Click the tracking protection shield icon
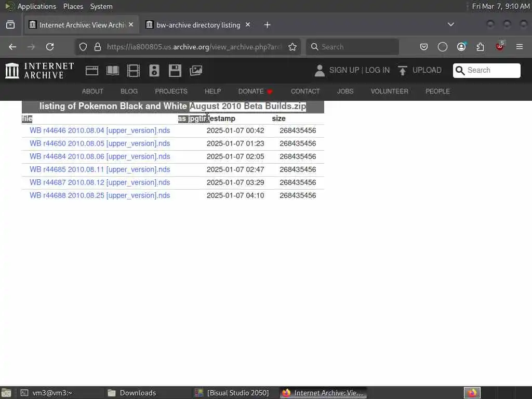The image size is (532, 399). (83, 47)
